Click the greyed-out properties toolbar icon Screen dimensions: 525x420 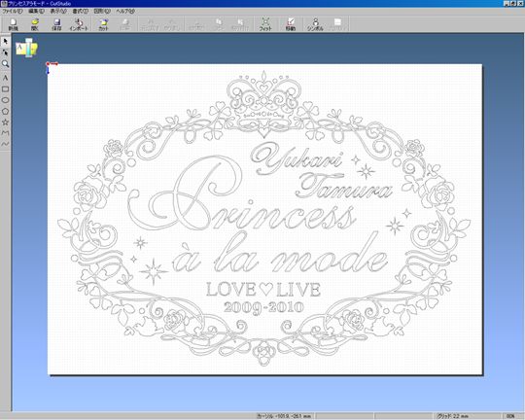click(x=337, y=24)
